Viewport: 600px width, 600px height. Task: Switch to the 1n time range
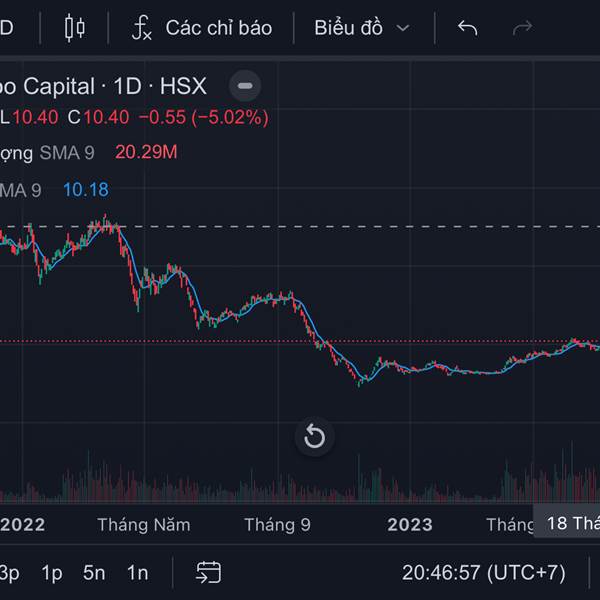[137, 573]
